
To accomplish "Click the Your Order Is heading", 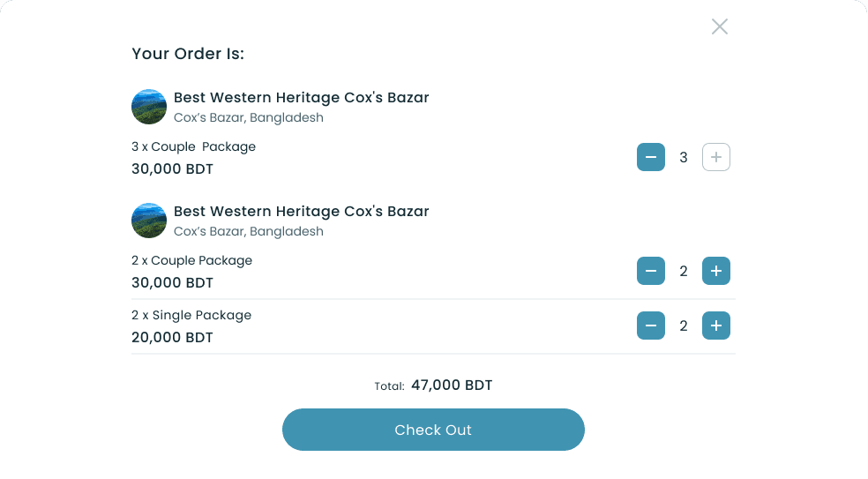I will coord(188,54).
